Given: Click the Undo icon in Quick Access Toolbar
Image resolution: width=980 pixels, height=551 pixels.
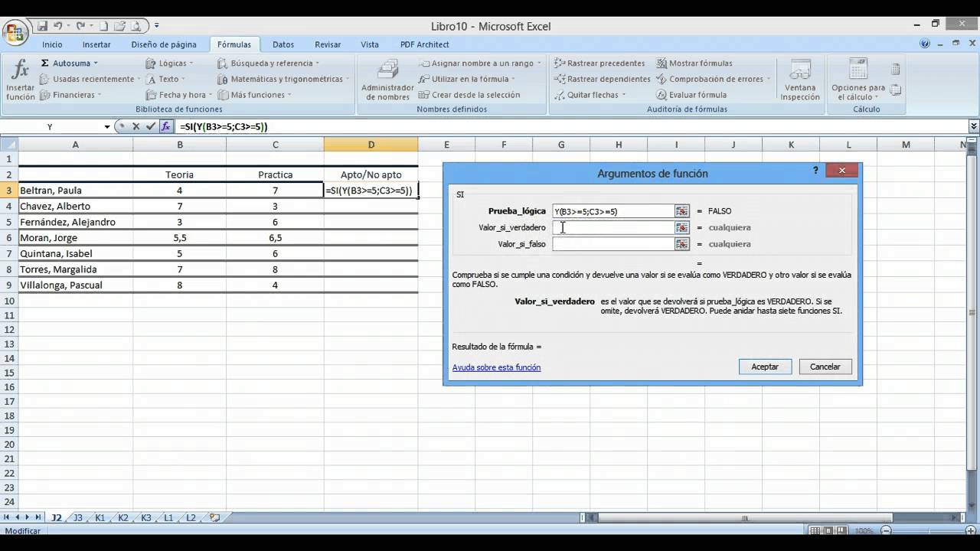Looking at the screenshot, I should (58, 26).
